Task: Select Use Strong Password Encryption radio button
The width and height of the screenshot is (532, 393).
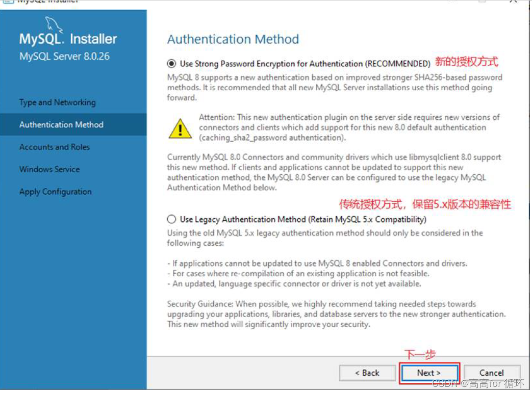Action: point(171,64)
